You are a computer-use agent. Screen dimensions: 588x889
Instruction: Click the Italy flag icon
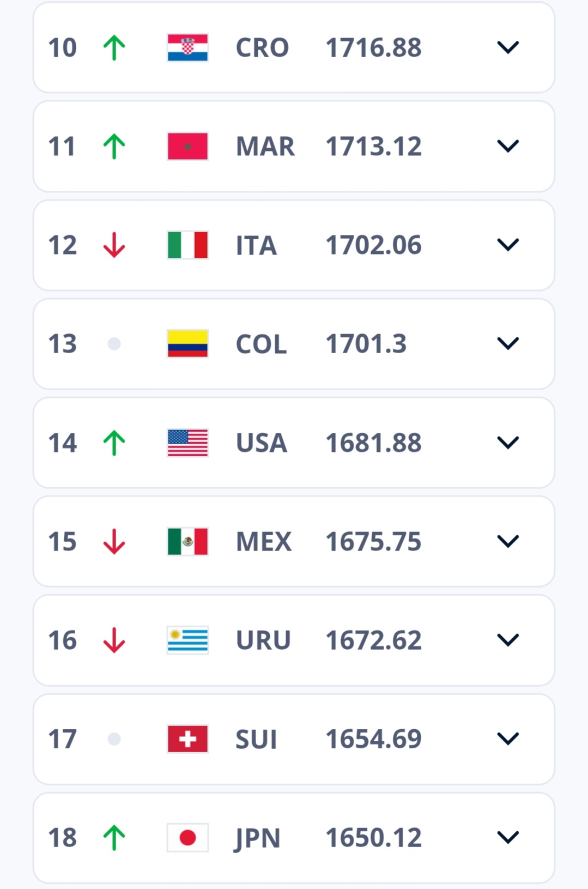pyautogui.click(x=187, y=245)
